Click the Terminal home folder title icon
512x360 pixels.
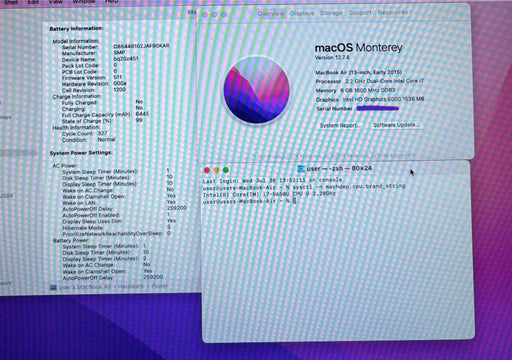point(301,169)
